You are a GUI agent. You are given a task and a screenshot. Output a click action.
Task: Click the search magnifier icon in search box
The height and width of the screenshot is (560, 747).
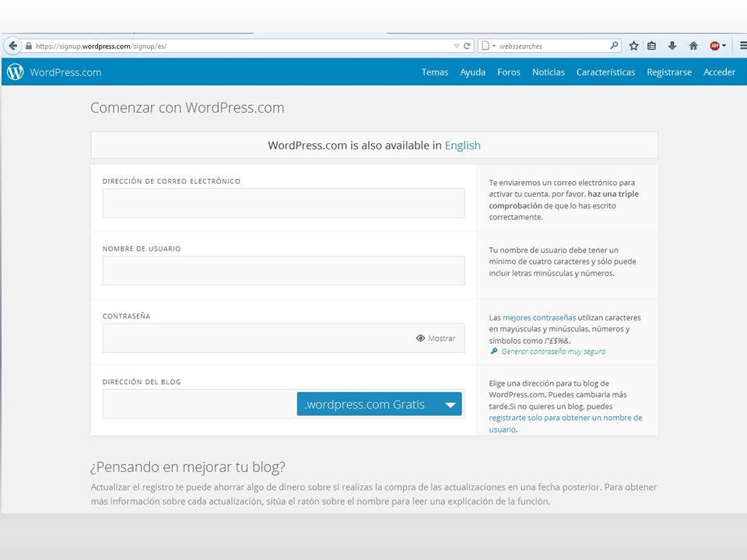coord(614,46)
